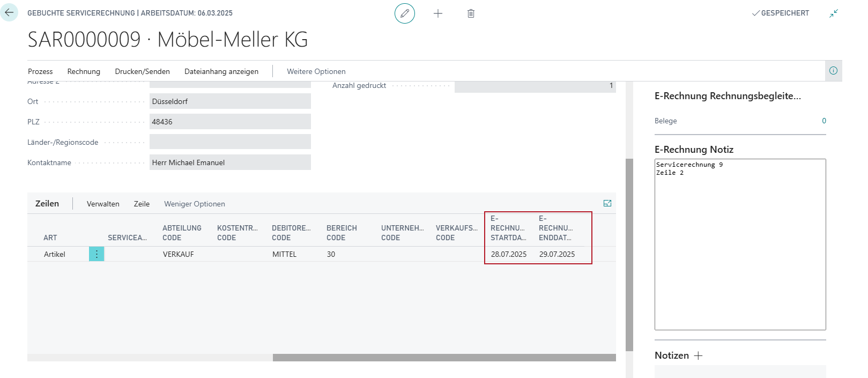Add a new note with plus icon
The width and height of the screenshot is (868, 378).
pos(698,355)
